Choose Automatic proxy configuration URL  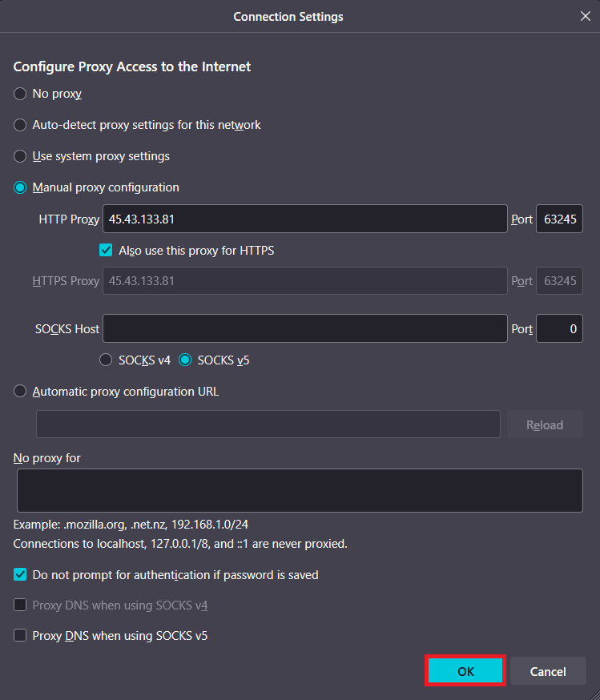click(19, 391)
